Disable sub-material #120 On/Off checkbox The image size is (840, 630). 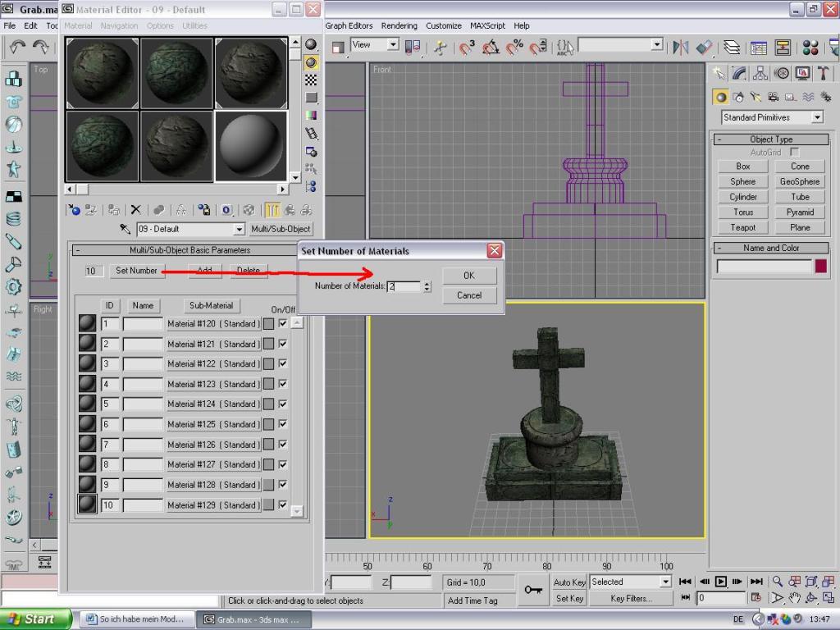[x=283, y=323]
